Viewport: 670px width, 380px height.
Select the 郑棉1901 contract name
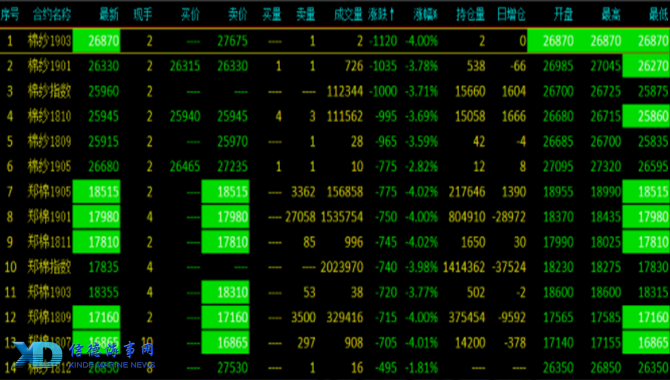pos(49,217)
